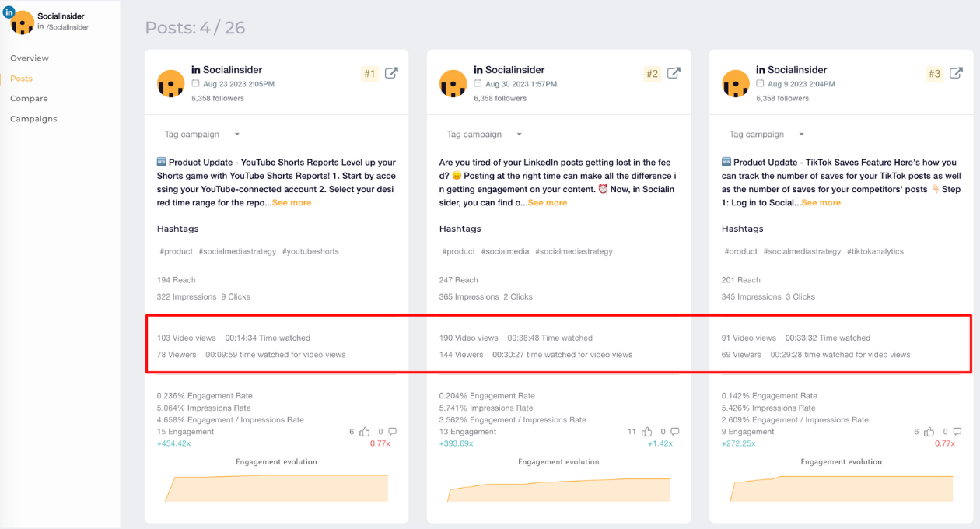980x529 pixels.
Task: Click the +454.42x engagement multiplier
Action: pyautogui.click(x=173, y=443)
